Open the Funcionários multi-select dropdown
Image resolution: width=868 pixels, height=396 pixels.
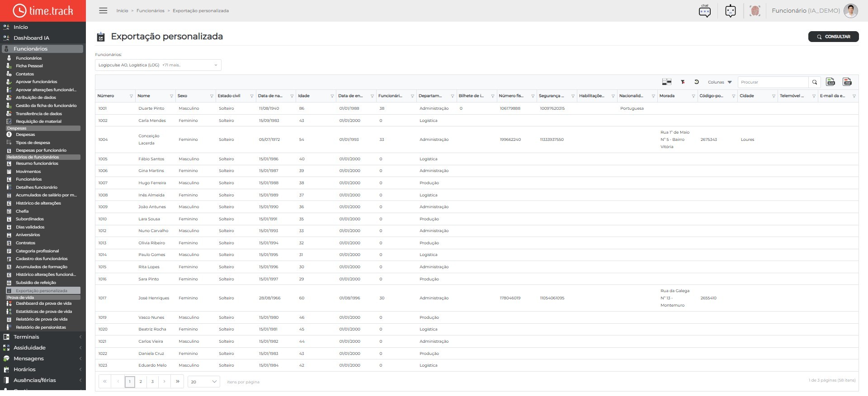point(158,65)
